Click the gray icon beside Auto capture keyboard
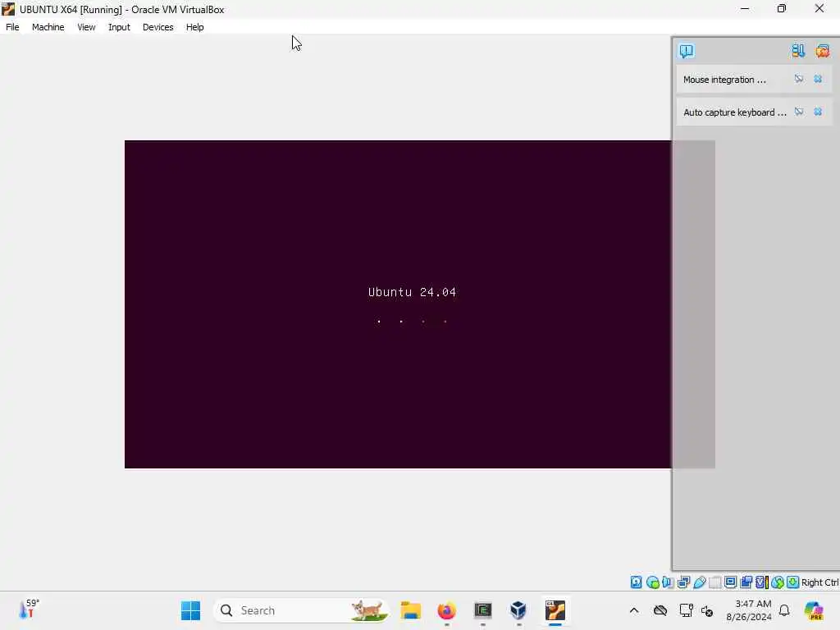This screenshot has height=630, width=840. (799, 112)
